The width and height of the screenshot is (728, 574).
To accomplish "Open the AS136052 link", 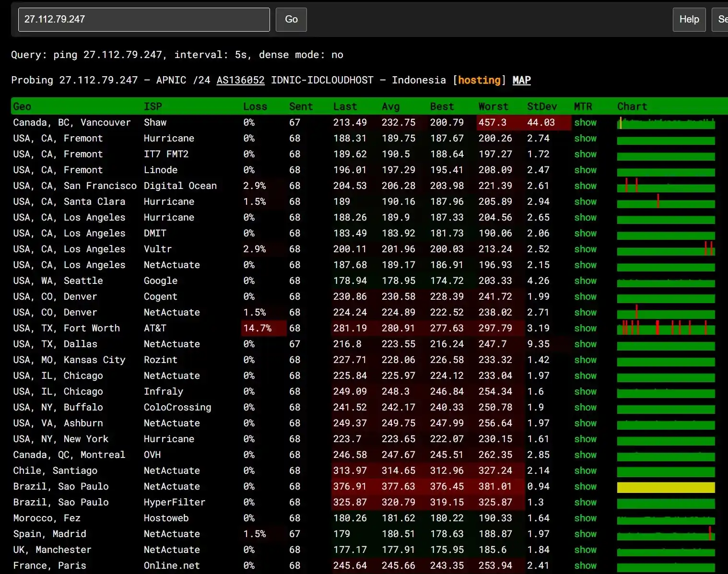I will (x=241, y=80).
